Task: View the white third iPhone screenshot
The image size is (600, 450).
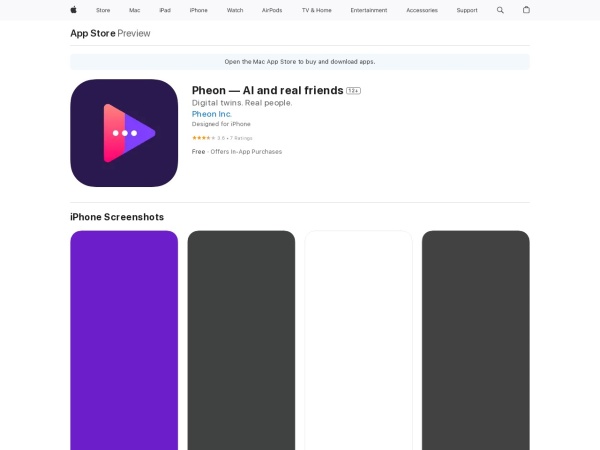Action: coord(358,340)
